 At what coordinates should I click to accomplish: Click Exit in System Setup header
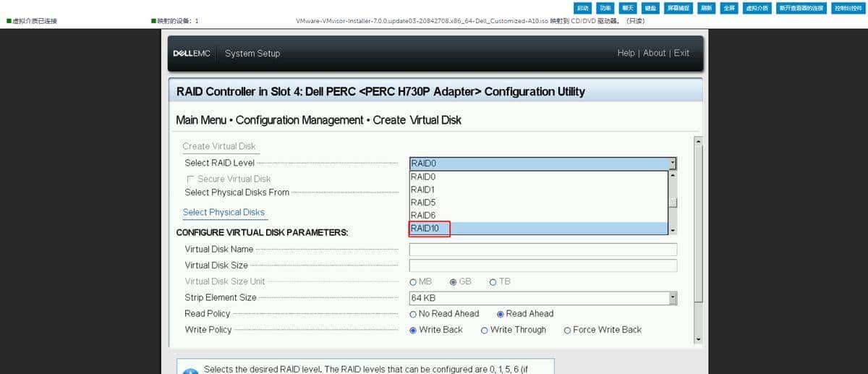681,53
